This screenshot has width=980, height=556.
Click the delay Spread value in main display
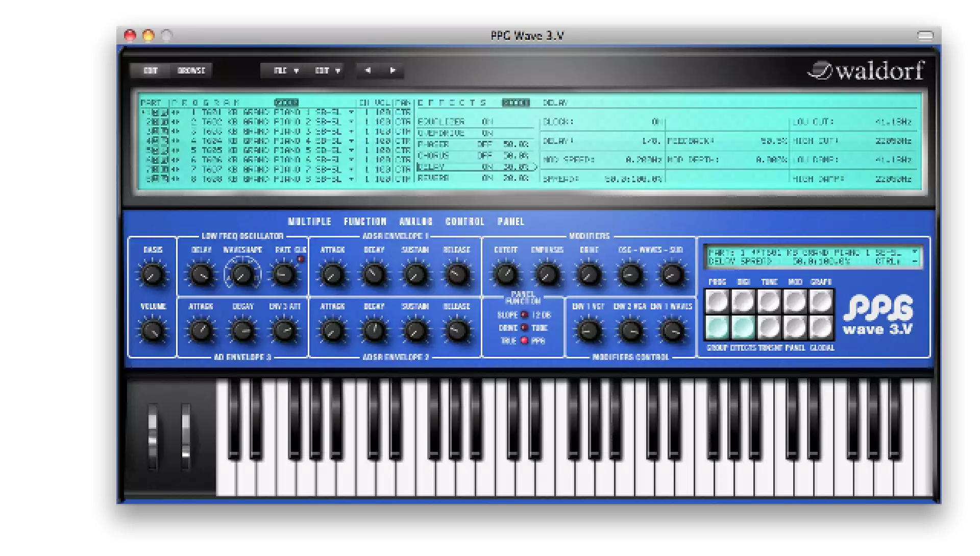tap(633, 179)
